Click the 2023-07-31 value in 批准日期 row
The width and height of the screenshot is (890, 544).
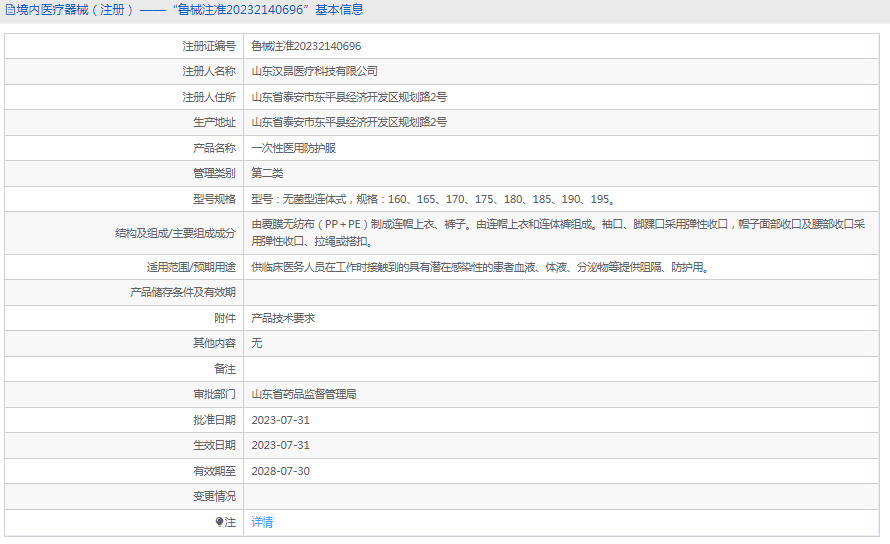(280, 420)
